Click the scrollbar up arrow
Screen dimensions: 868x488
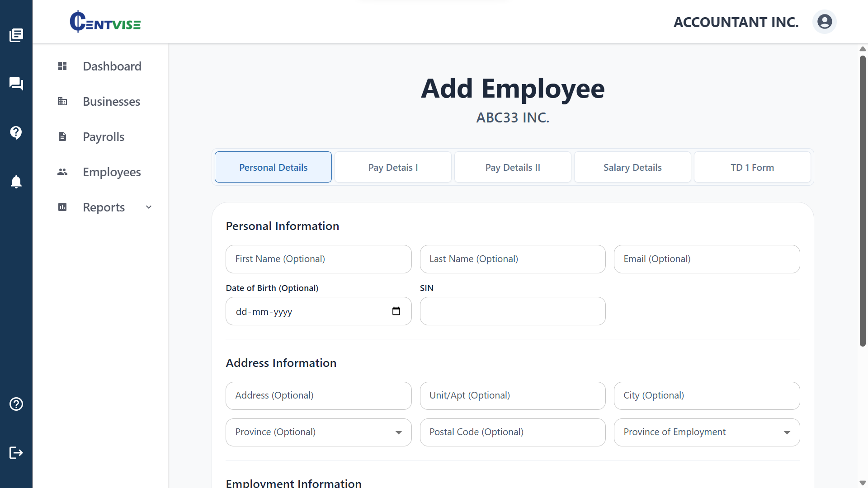tap(863, 49)
